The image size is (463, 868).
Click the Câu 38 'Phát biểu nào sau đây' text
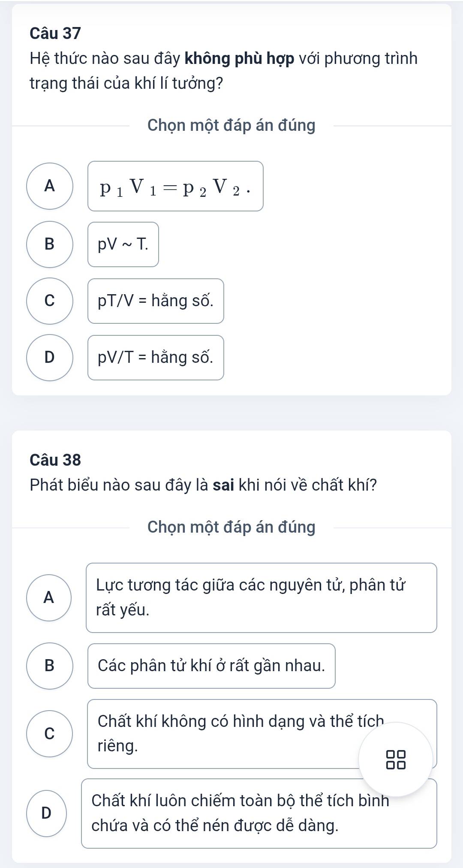pos(203,485)
